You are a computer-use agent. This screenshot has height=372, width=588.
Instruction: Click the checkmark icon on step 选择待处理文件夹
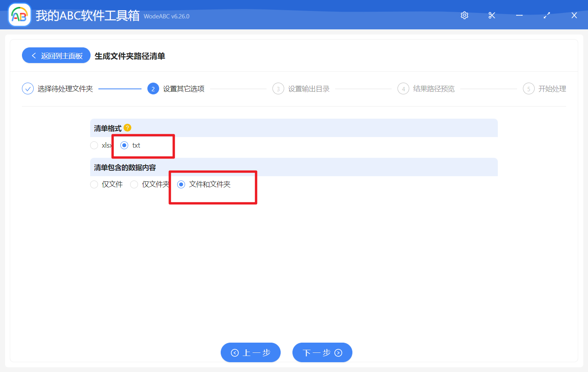pos(27,88)
